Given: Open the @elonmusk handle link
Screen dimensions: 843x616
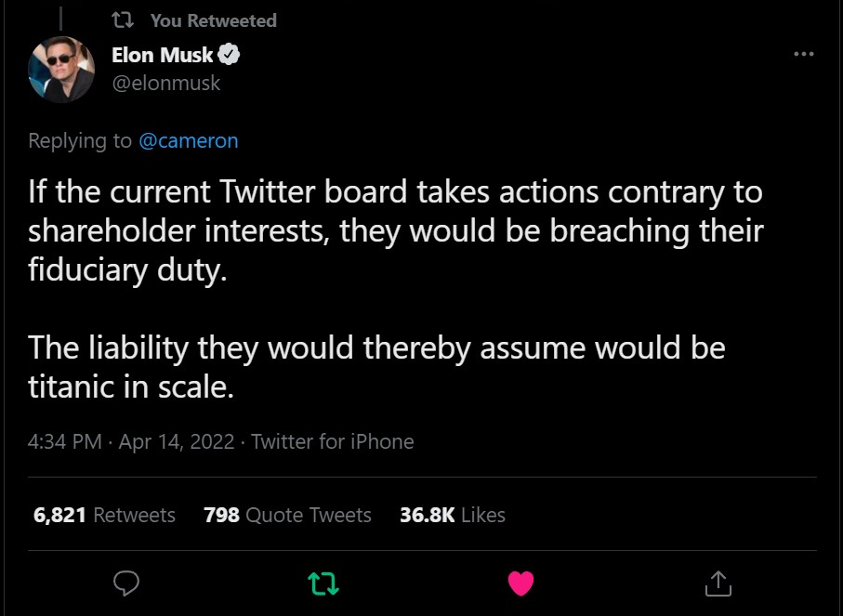Looking at the screenshot, I should click(165, 84).
